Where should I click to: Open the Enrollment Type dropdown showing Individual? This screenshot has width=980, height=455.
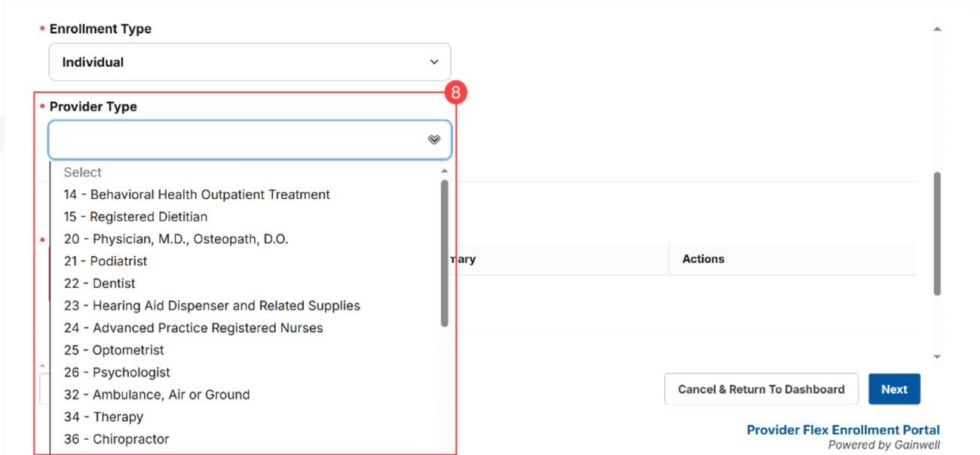click(250, 62)
